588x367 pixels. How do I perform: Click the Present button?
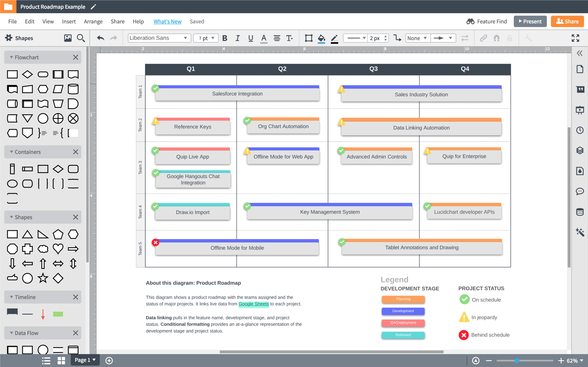530,22
